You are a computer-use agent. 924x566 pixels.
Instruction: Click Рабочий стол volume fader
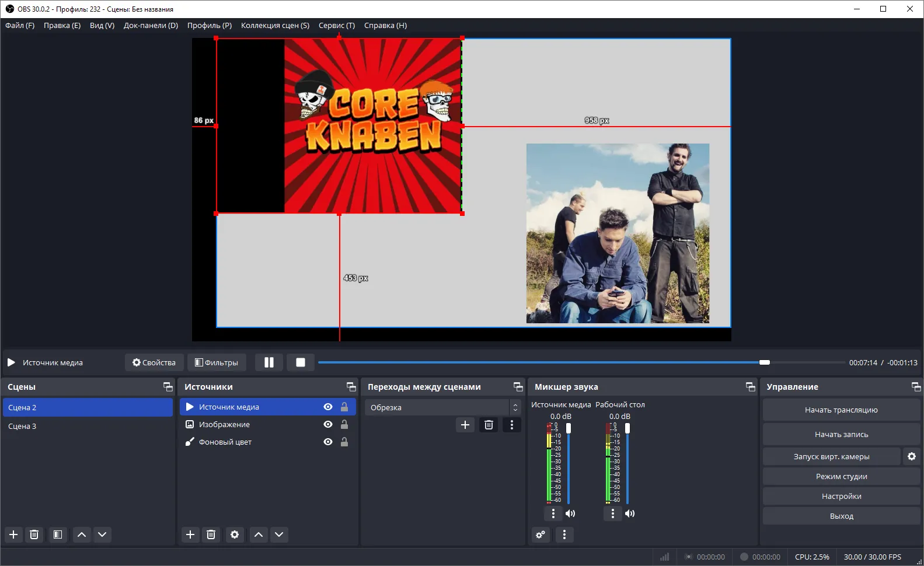tap(627, 463)
